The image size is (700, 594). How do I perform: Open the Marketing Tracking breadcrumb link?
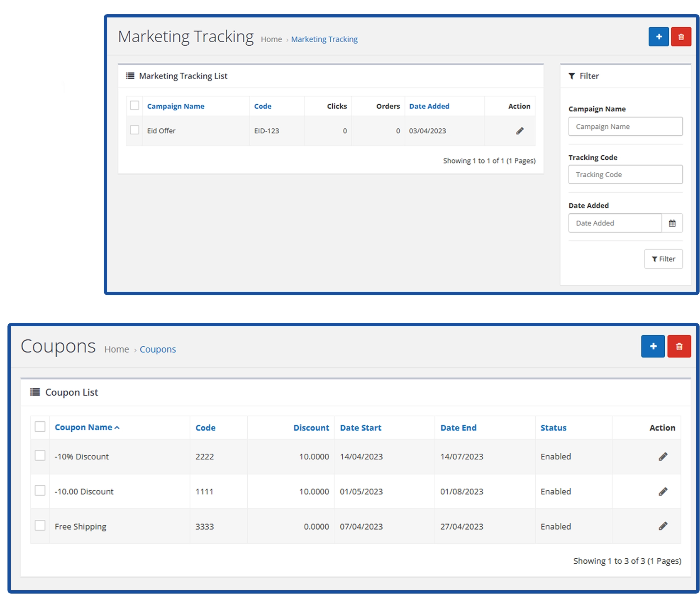pos(324,39)
